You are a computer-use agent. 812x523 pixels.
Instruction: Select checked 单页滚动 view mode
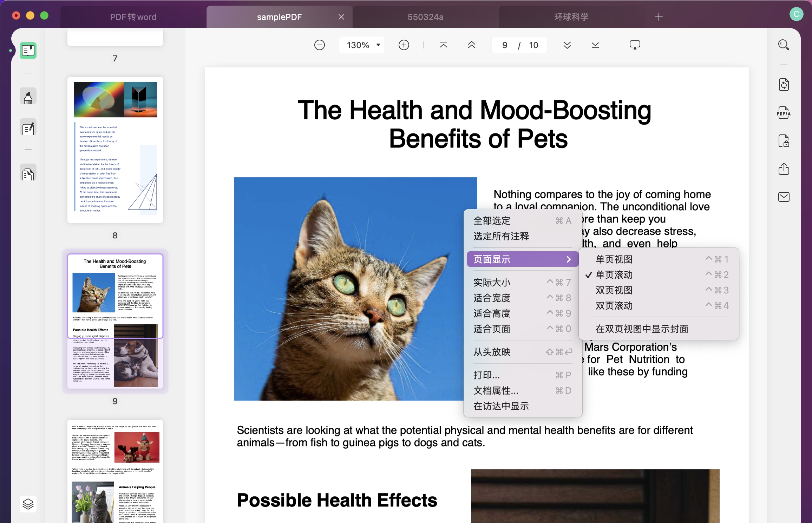point(659,274)
